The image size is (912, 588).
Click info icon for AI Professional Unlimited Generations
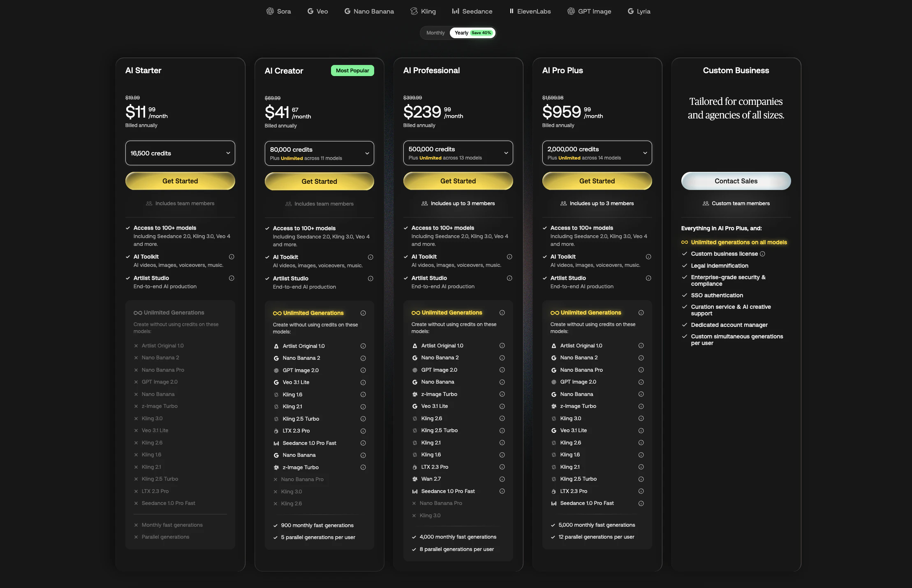point(502,313)
